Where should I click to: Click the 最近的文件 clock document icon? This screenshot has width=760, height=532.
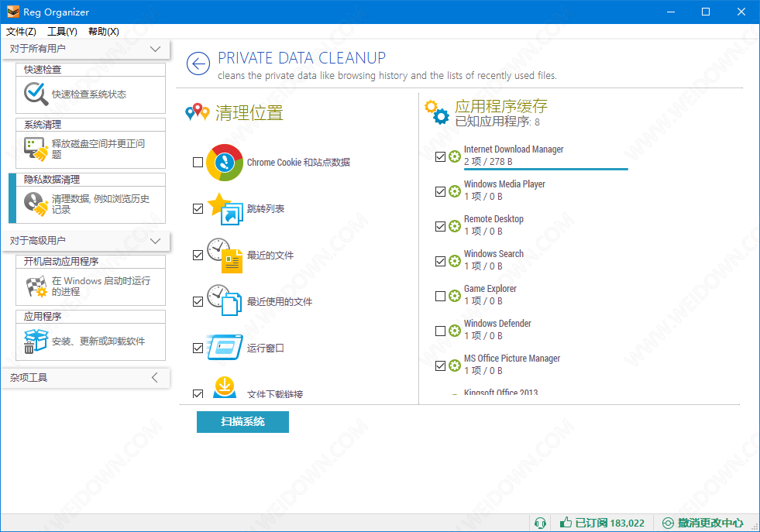(x=225, y=256)
